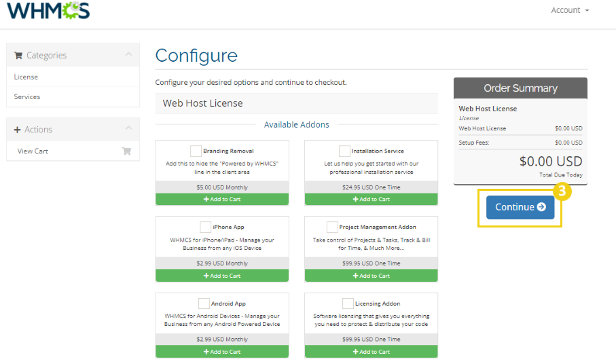Viewport: 616px width, 364px height.
Task: Click the Available Addons heading
Action: click(x=297, y=124)
